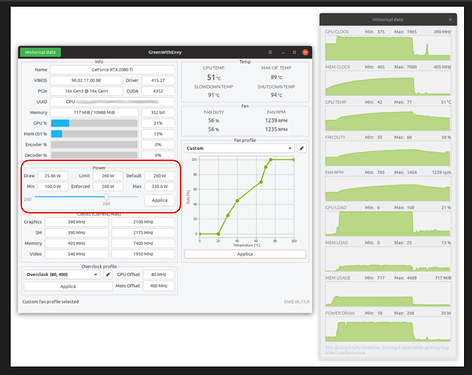Image resolution: width=472 pixels, height=375 pixels.
Task: Open the hamburger menu in GreenWithEnvy titlebar
Action: click(270, 52)
